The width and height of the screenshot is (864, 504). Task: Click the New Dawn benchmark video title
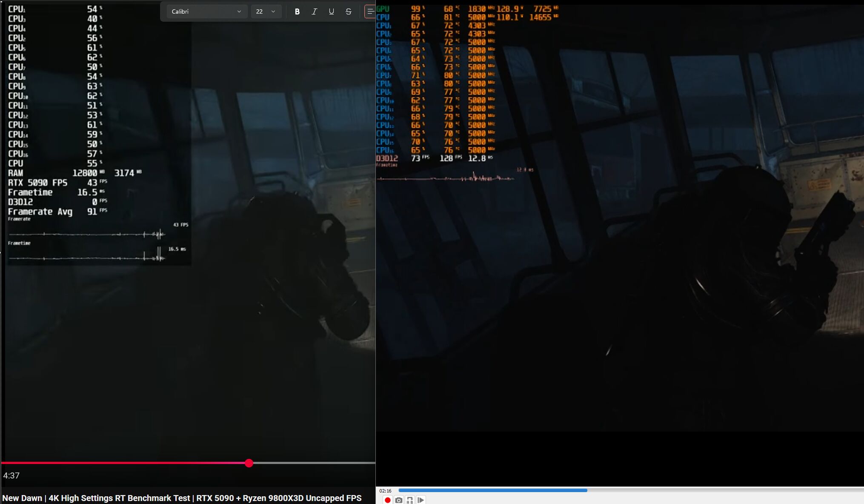(182, 498)
